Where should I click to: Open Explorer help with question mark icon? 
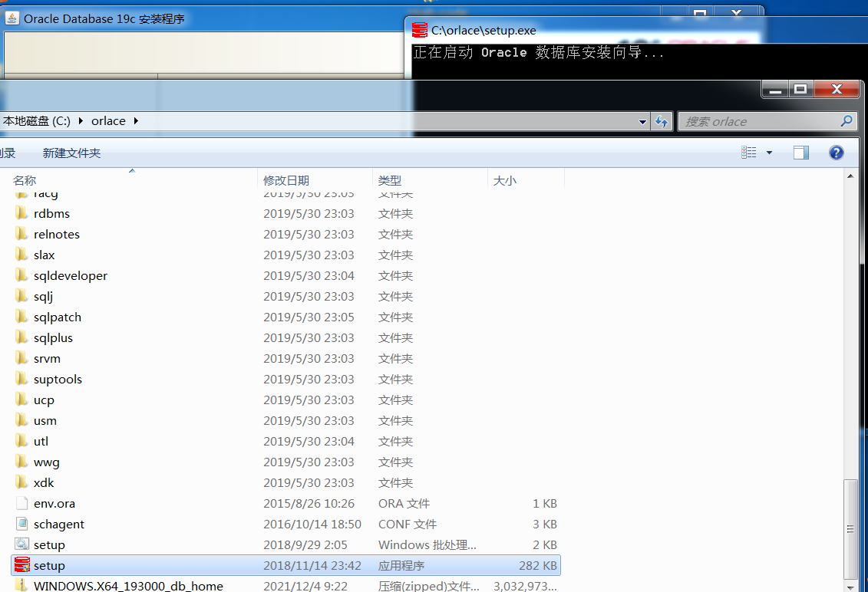tap(836, 152)
